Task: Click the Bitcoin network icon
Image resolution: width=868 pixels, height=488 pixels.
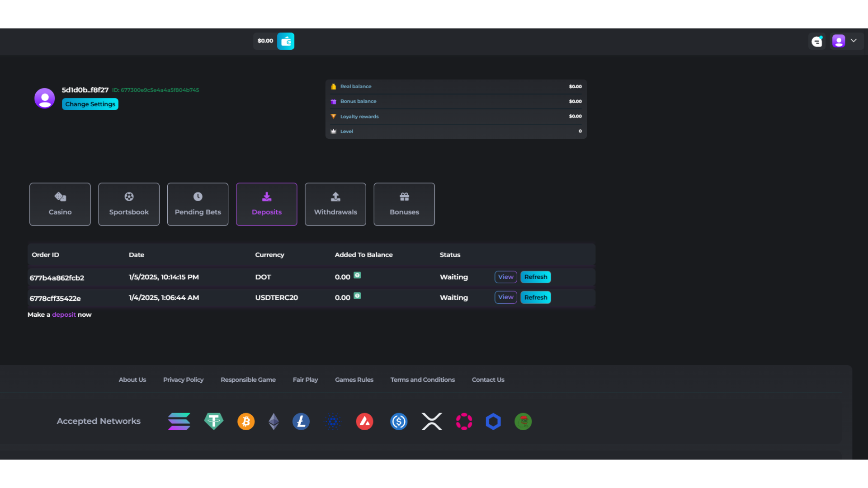Action: (x=246, y=422)
